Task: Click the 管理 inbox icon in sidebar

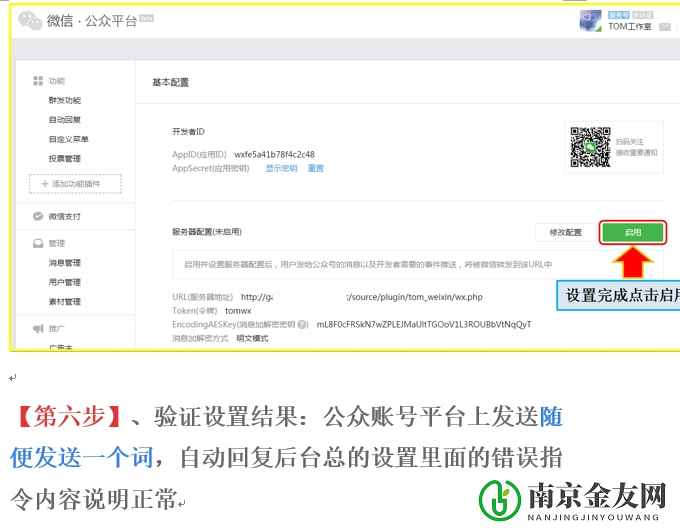Action: 38,243
